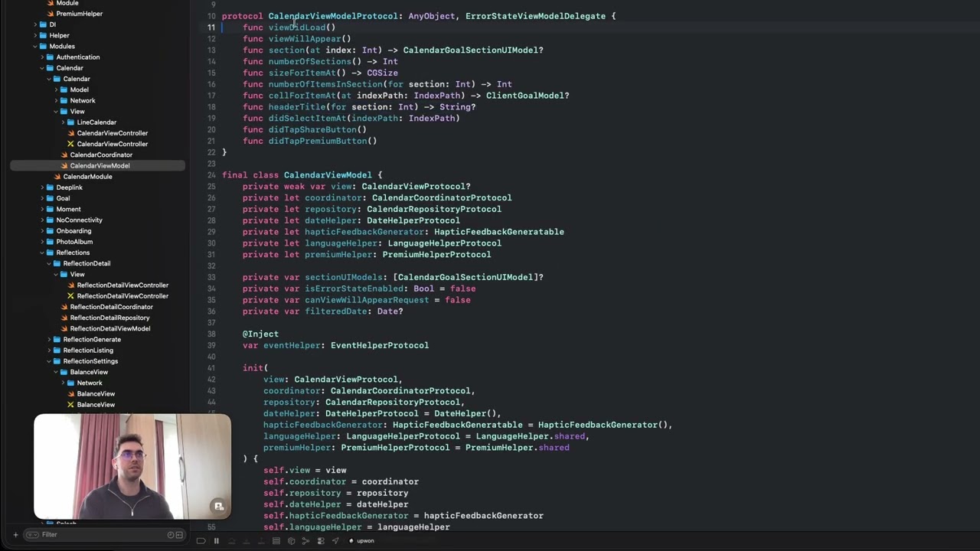This screenshot has width=980, height=551.
Task: Select the upwon process in debug bar
Action: click(360, 541)
